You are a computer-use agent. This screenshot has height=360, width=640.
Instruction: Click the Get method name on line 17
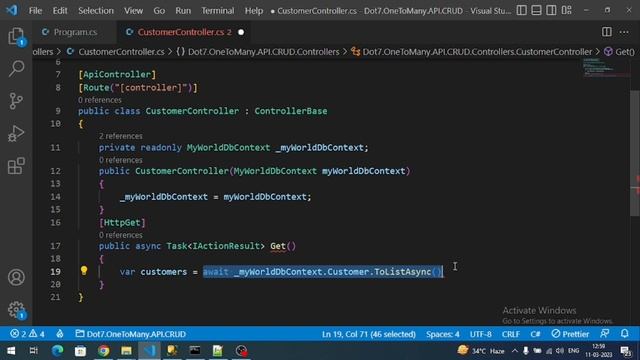pyautogui.click(x=278, y=246)
